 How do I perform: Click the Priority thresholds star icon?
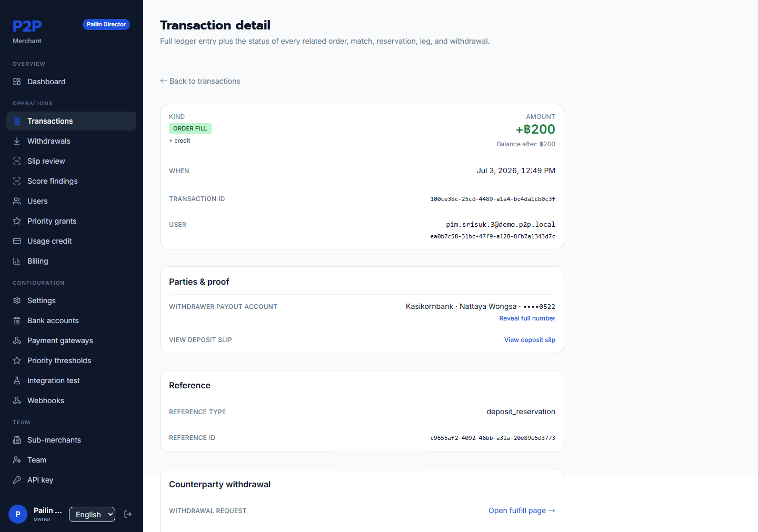[x=17, y=360]
